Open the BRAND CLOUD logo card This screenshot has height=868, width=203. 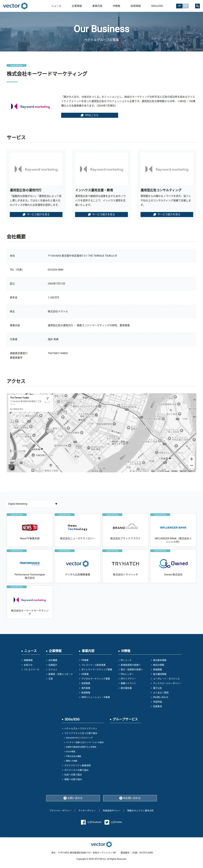tap(125, 530)
